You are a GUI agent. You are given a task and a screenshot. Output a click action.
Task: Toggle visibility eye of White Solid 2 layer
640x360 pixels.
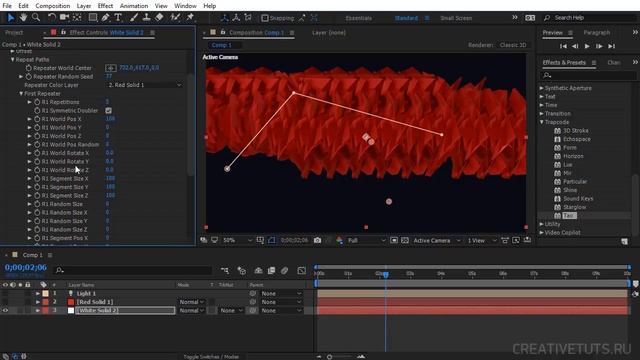coord(5,311)
